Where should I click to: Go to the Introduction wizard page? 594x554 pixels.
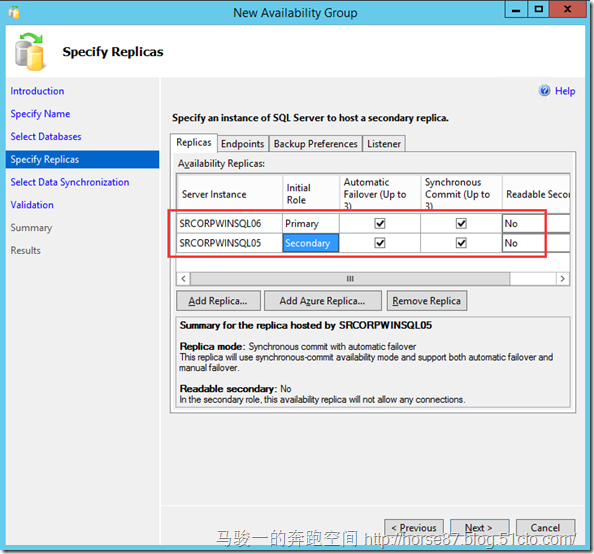tap(37, 91)
